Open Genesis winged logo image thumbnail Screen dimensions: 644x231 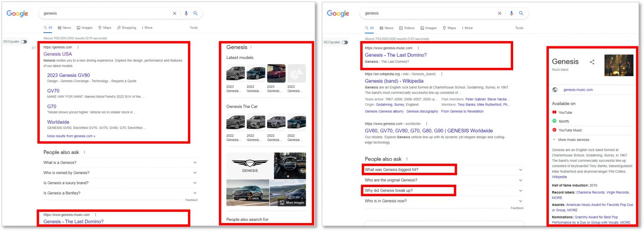tap(249, 165)
